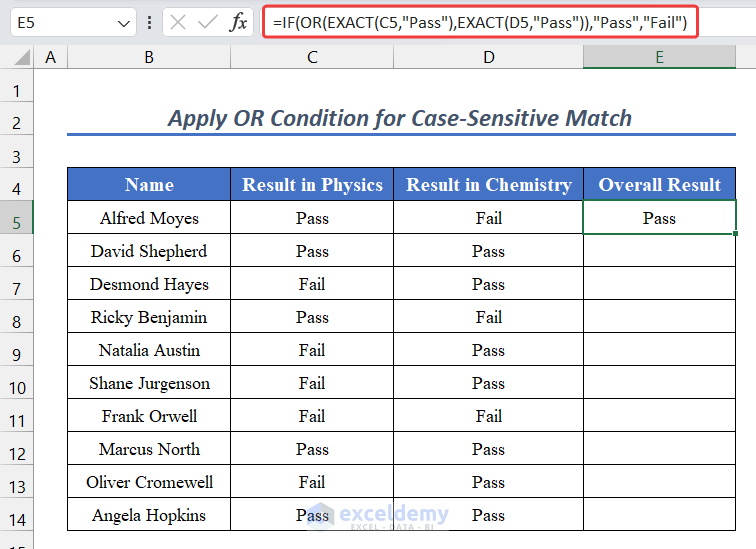Screen dimensions: 756x549
Task: Click Angela Hopkins name cell
Action: [149, 515]
